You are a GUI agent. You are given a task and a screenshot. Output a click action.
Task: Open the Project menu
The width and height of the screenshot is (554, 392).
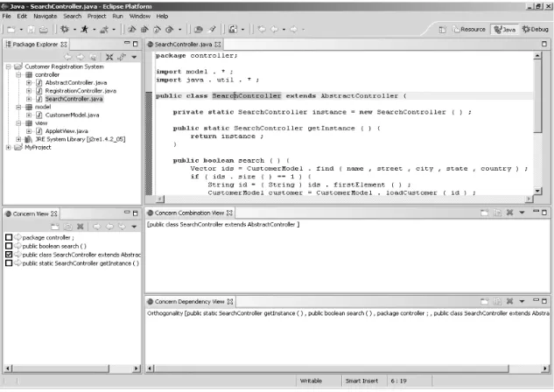97,17
